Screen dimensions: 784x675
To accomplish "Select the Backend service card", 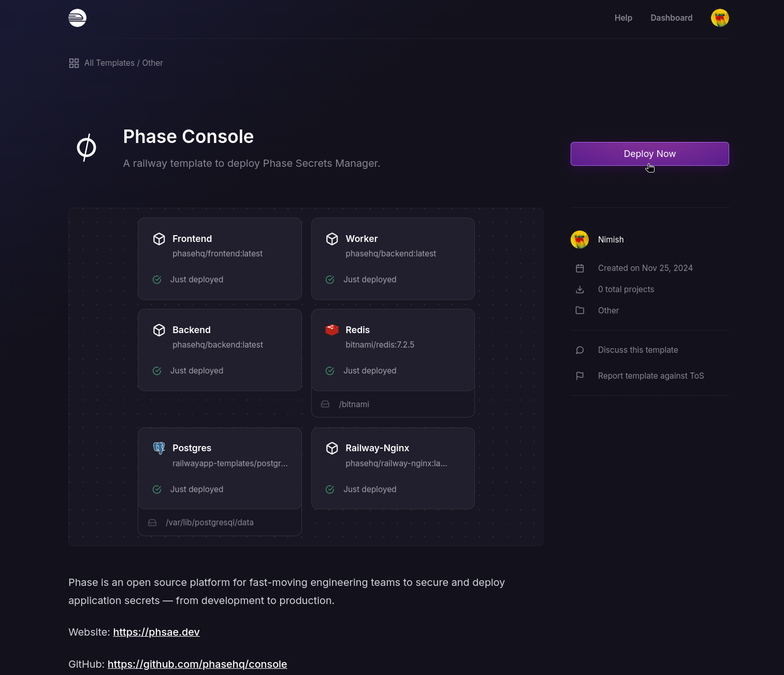I will click(220, 350).
